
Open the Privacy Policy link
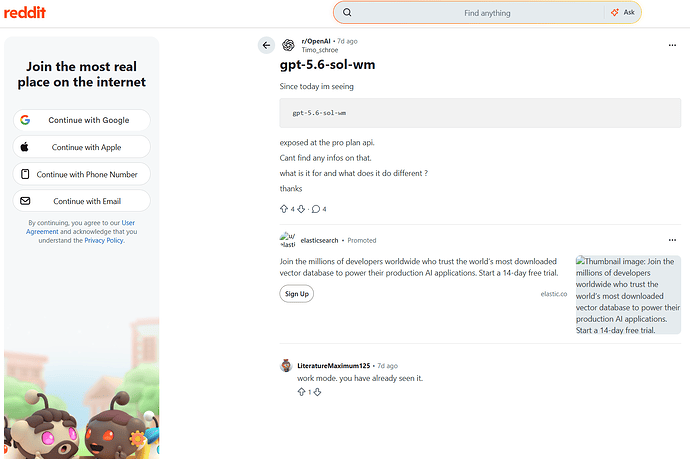(104, 240)
